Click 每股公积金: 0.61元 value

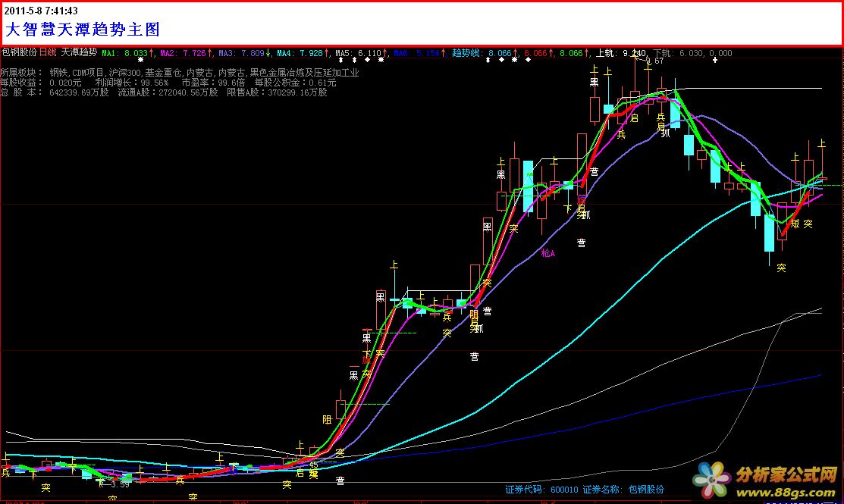(295, 83)
